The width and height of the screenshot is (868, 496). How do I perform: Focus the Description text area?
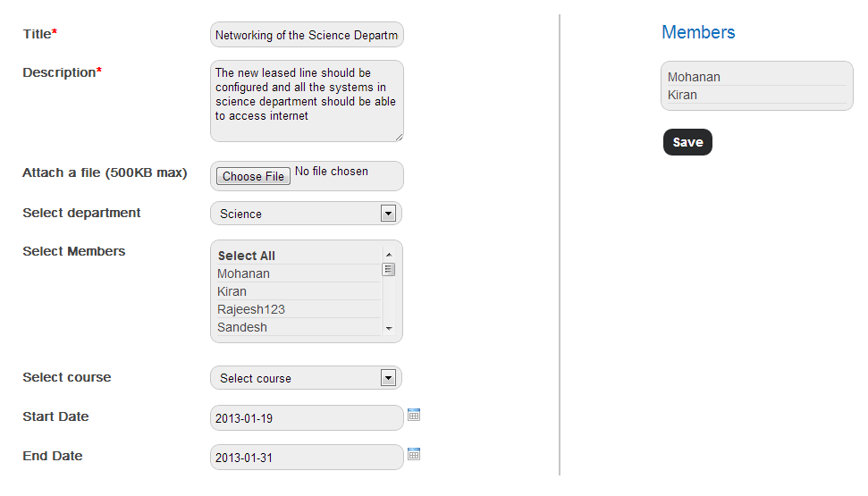[307, 100]
